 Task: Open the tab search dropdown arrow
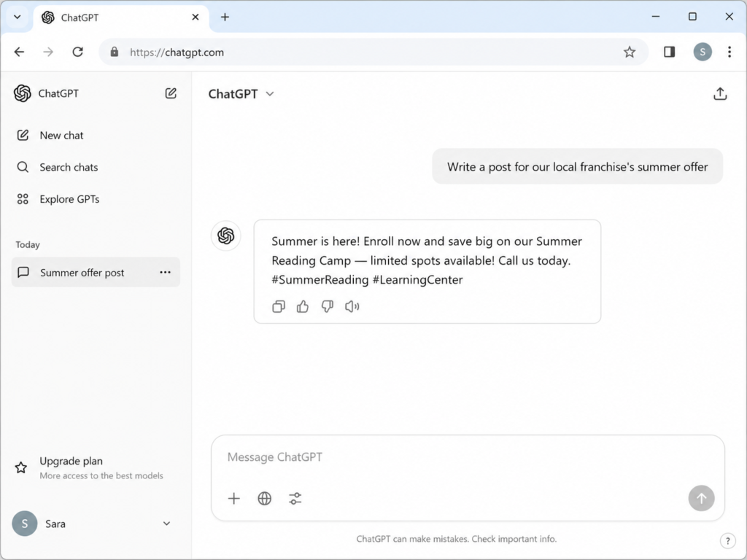tap(18, 17)
